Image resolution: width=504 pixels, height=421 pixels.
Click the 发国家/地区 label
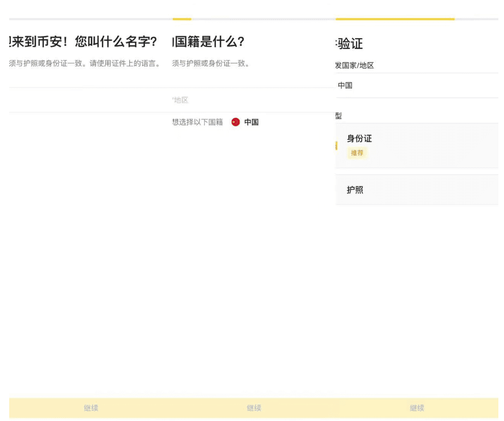(x=354, y=65)
